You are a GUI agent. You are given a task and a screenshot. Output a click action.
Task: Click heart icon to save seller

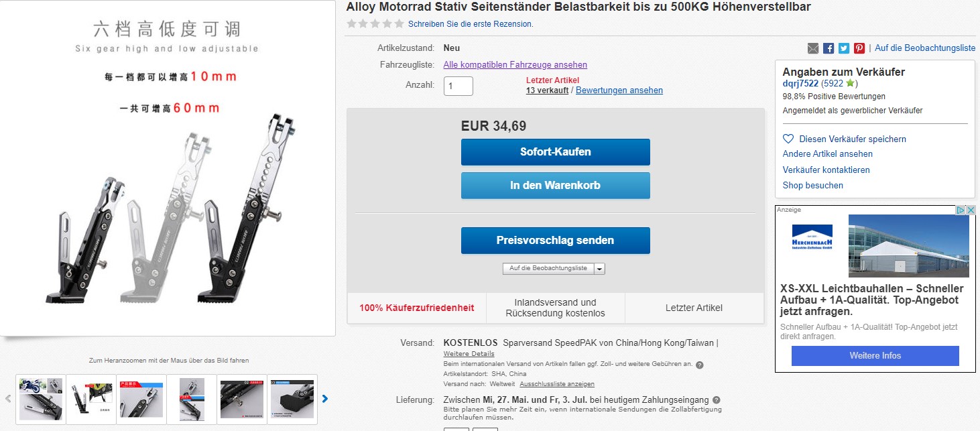pyautogui.click(x=788, y=139)
